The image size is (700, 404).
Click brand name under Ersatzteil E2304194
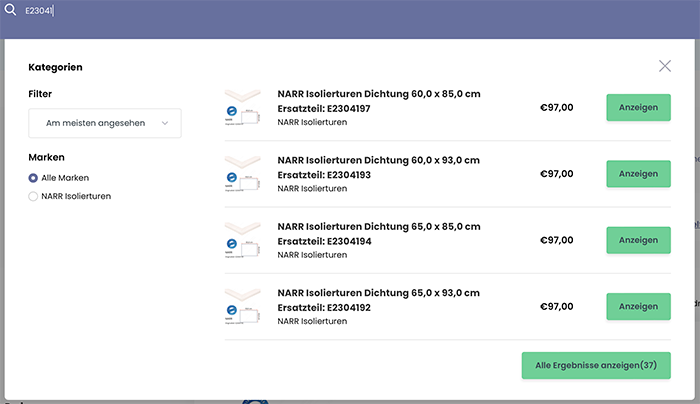coord(312,255)
